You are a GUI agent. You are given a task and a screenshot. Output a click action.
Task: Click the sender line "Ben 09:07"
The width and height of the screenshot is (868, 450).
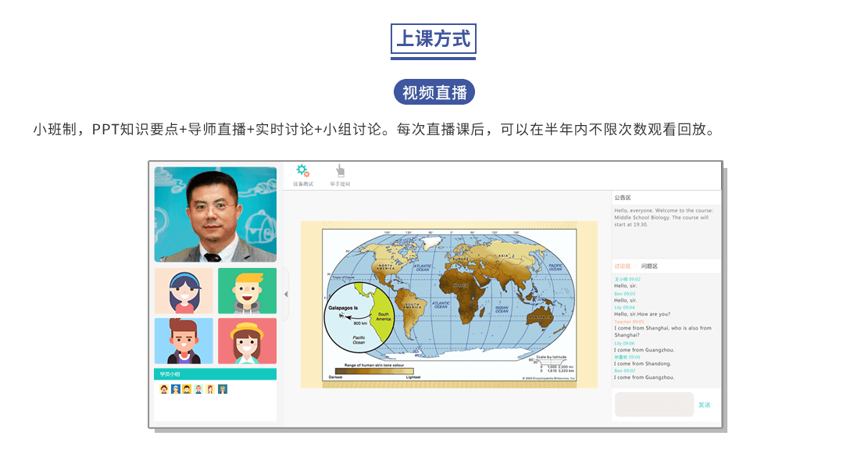click(x=625, y=371)
